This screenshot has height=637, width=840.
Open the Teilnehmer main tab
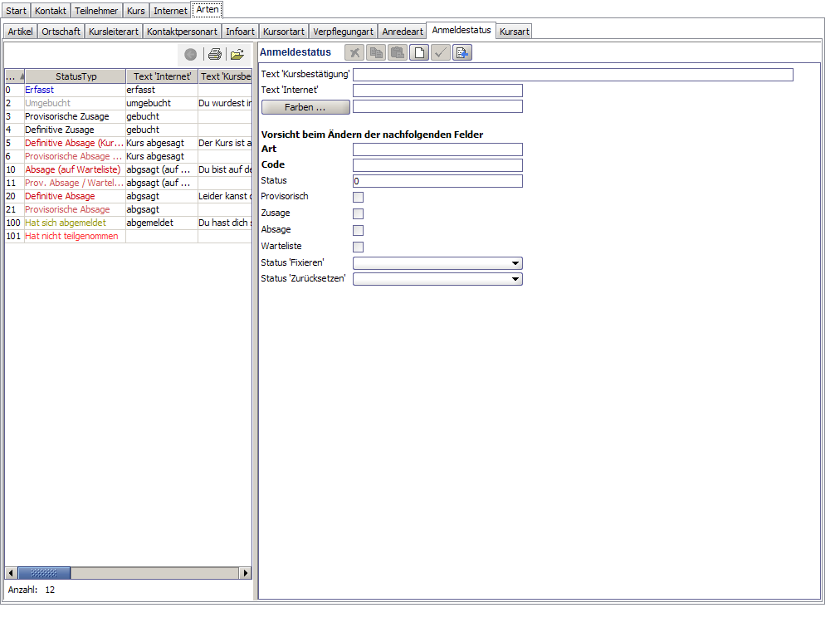point(96,11)
